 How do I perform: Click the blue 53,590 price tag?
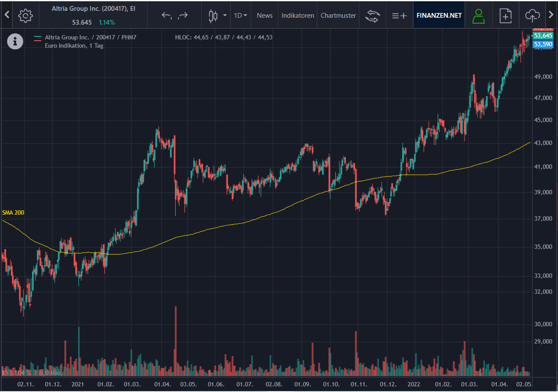(x=543, y=44)
